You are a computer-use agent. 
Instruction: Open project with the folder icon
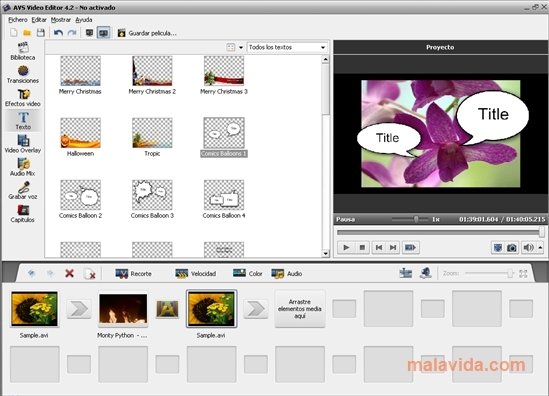[27, 33]
